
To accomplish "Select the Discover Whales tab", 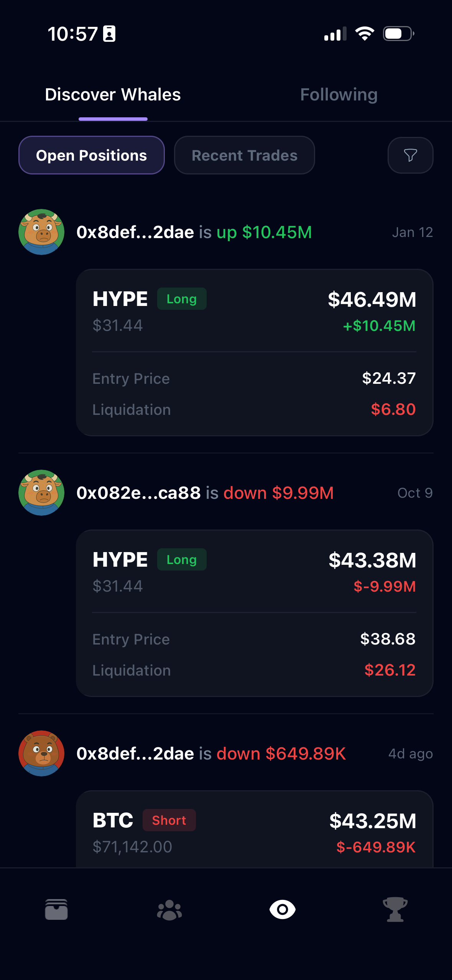I will (x=113, y=95).
